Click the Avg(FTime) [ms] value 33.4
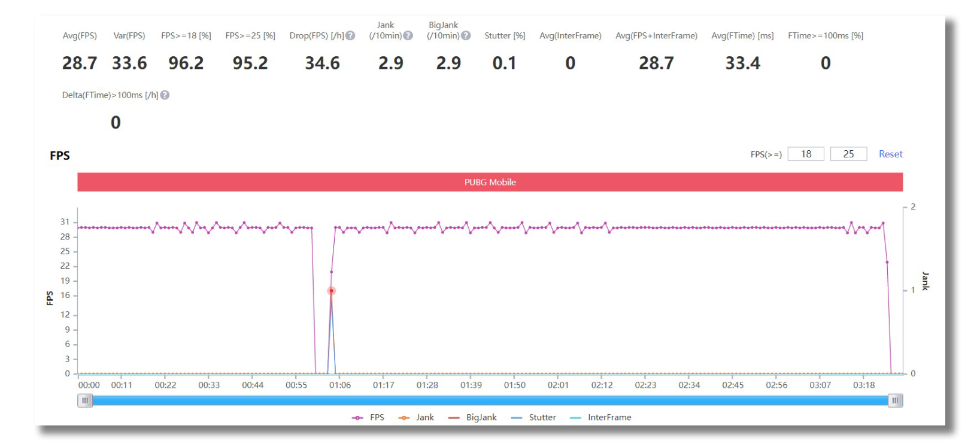Image resolution: width=980 pixels, height=441 pixels. pyautogui.click(x=743, y=63)
